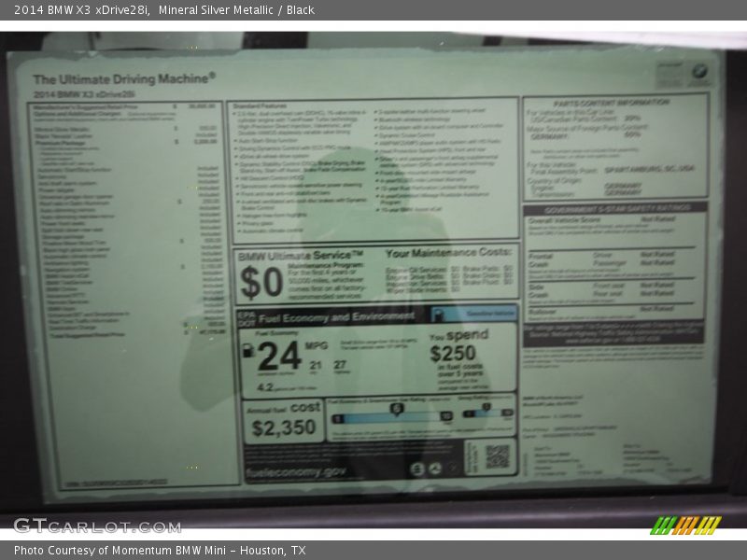Click the '$2,350' annual fuel cost
The width and height of the screenshot is (747, 560).
pos(284,427)
